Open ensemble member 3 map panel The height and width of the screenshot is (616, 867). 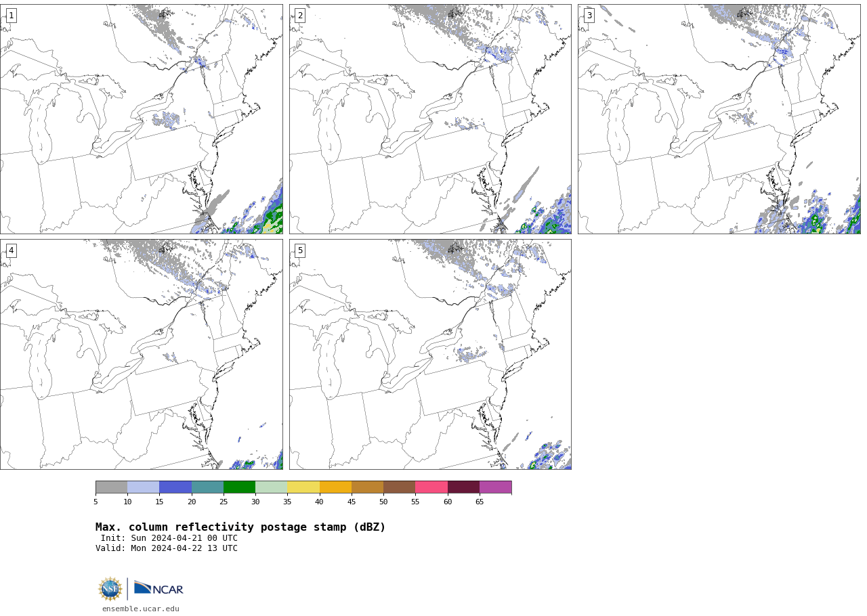(x=719, y=119)
